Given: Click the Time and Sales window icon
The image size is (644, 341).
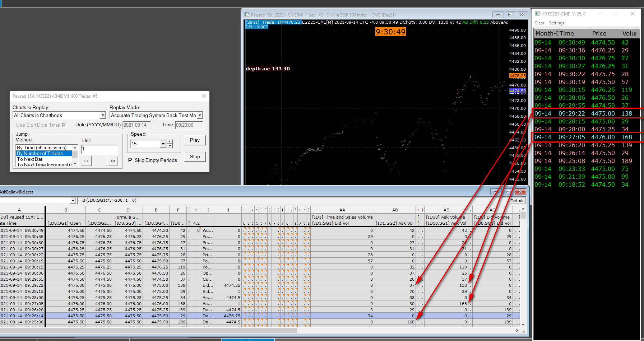Looking at the screenshot, I should click(538, 14).
